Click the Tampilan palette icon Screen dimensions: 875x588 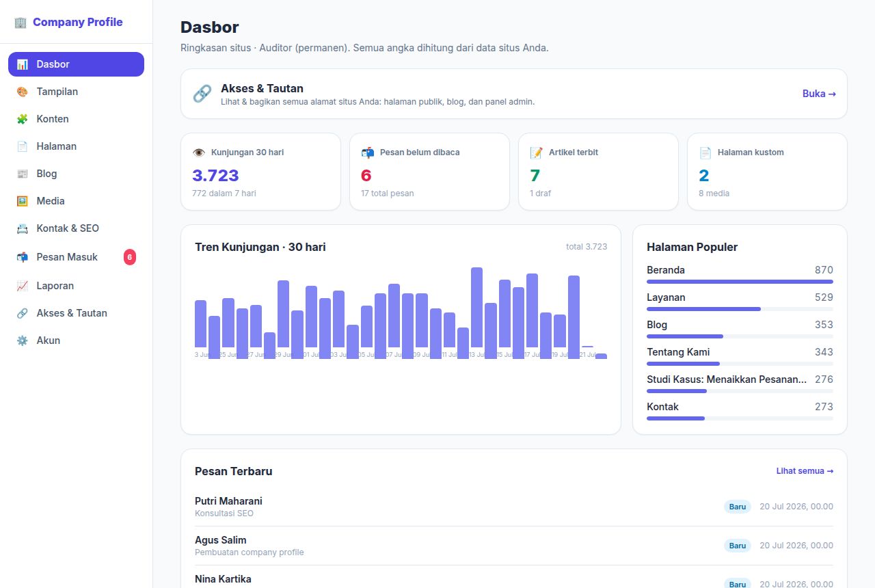23,92
